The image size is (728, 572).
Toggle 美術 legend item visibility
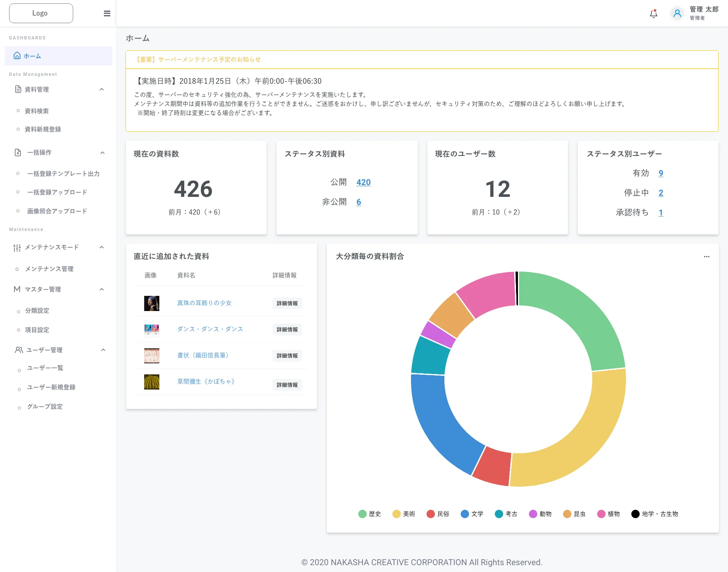click(404, 514)
